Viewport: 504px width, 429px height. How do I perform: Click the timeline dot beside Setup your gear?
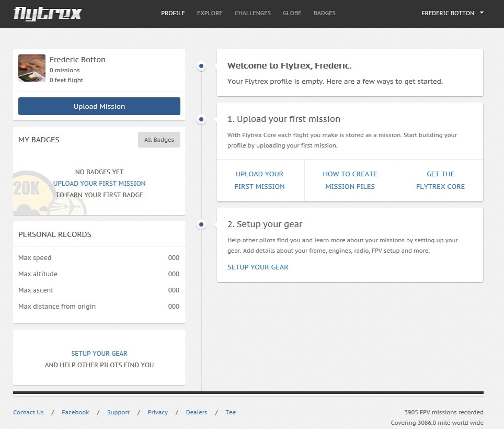(x=201, y=224)
